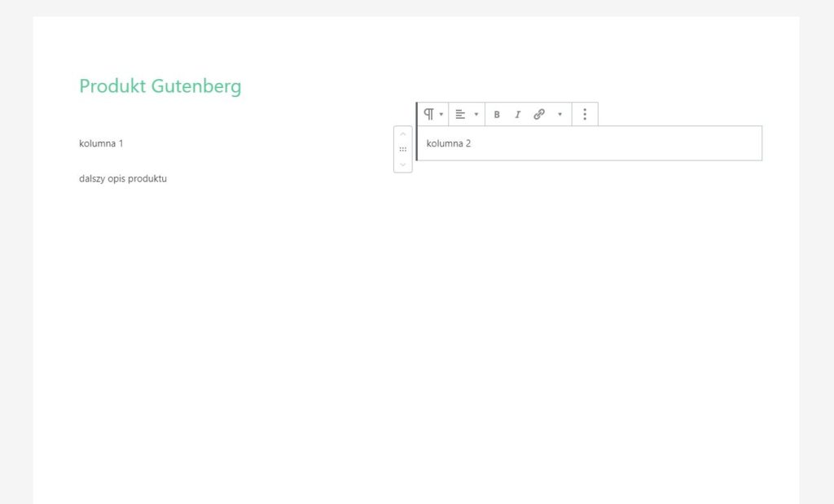Click the move block up arrow
The height and width of the screenshot is (504, 834).
(403, 133)
